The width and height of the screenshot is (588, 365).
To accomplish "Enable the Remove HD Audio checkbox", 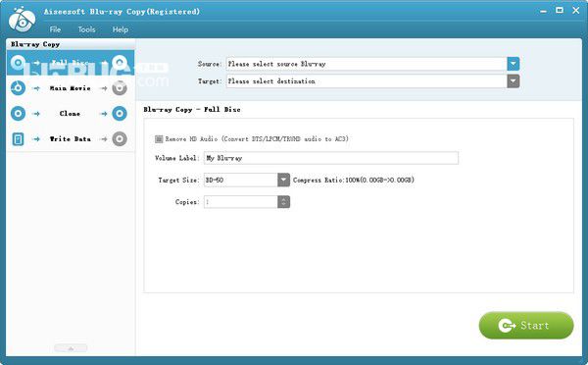I will pos(159,139).
